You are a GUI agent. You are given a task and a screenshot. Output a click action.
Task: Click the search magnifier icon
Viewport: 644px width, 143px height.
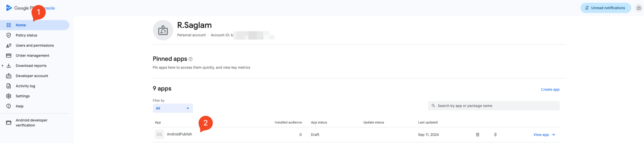433,106
